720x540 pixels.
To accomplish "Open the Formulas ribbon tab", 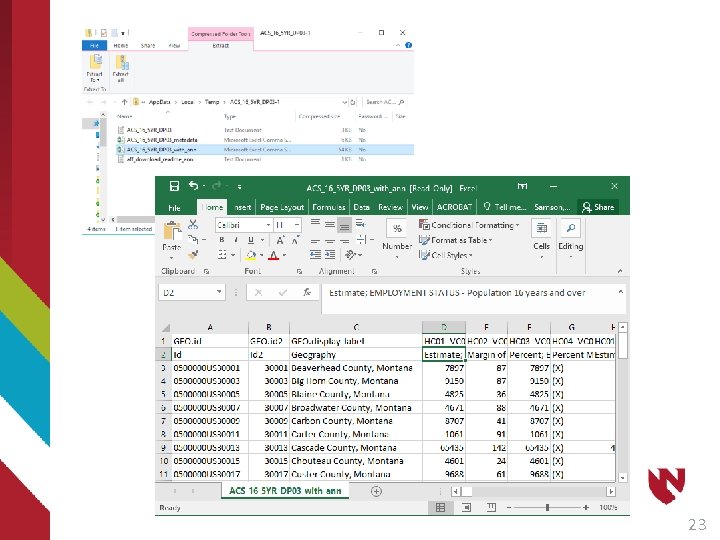I will (328, 207).
